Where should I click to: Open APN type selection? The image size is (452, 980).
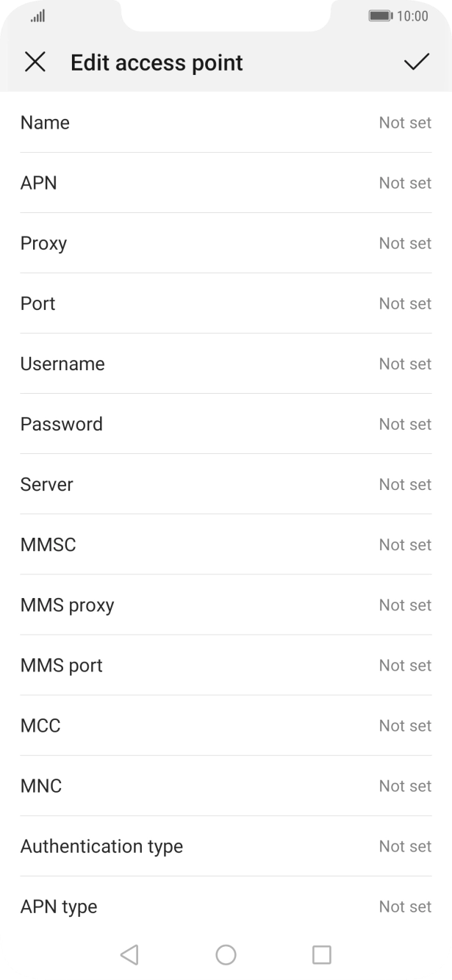(226, 907)
